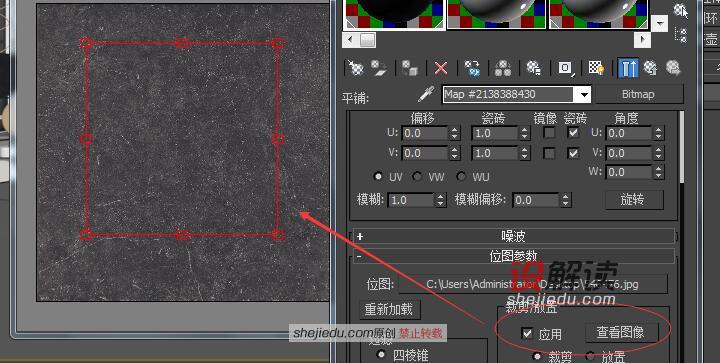Click the 模糊 spinner arrows
The image size is (720, 363).
440,200
